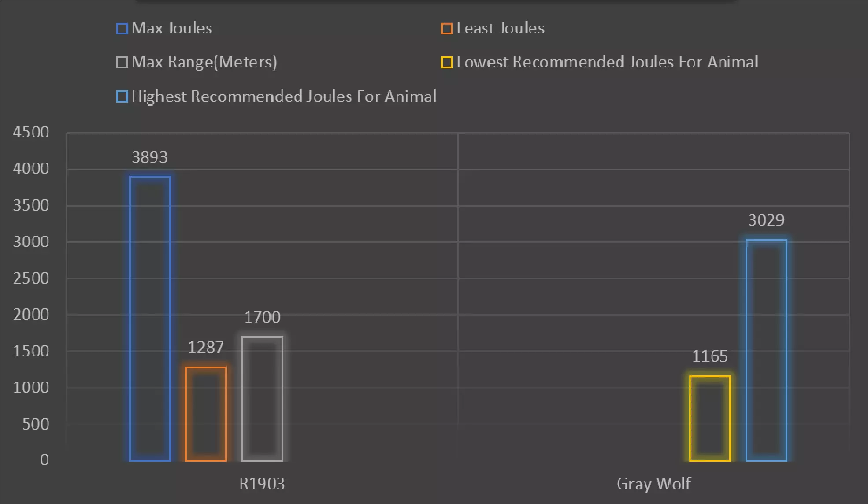Click the orange Least Joules bar
This screenshot has width=868, height=504.
coord(206,414)
